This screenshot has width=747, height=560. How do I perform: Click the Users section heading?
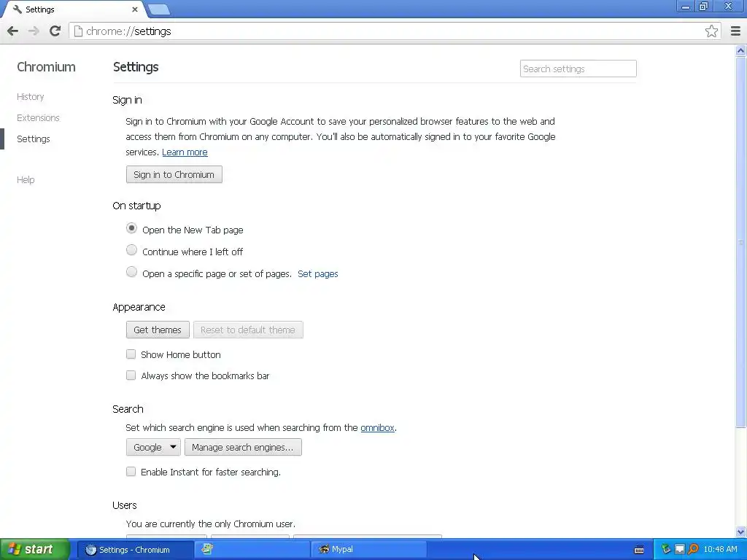125,505
